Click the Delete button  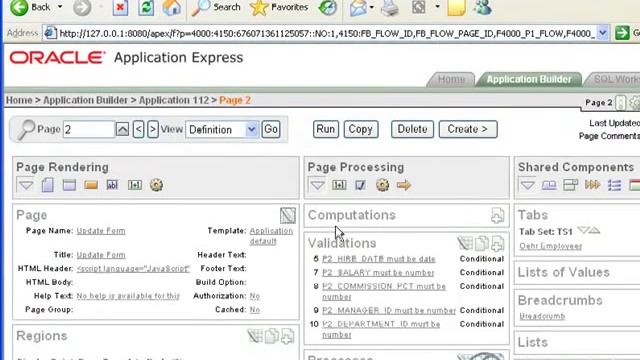(412, 129)
